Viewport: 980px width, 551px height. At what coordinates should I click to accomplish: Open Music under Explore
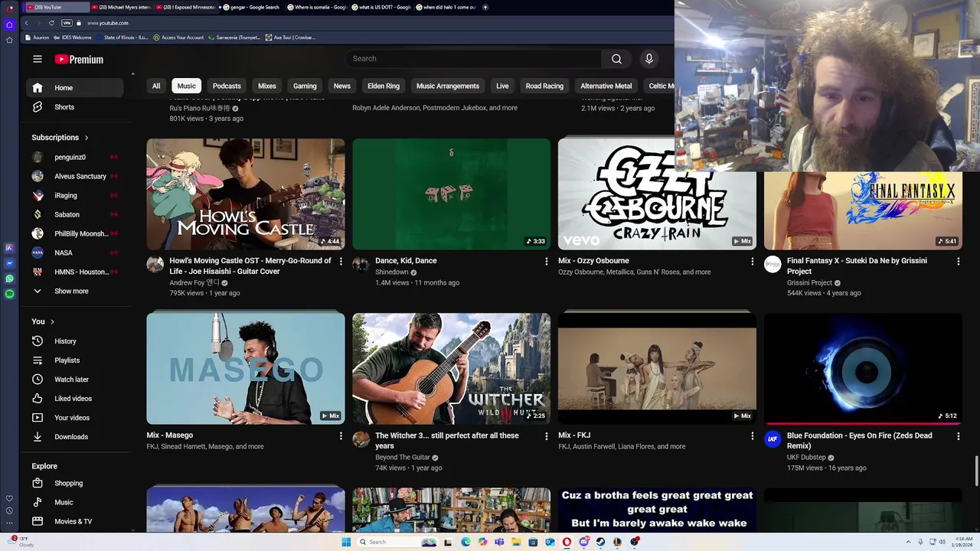coord(74,503)
